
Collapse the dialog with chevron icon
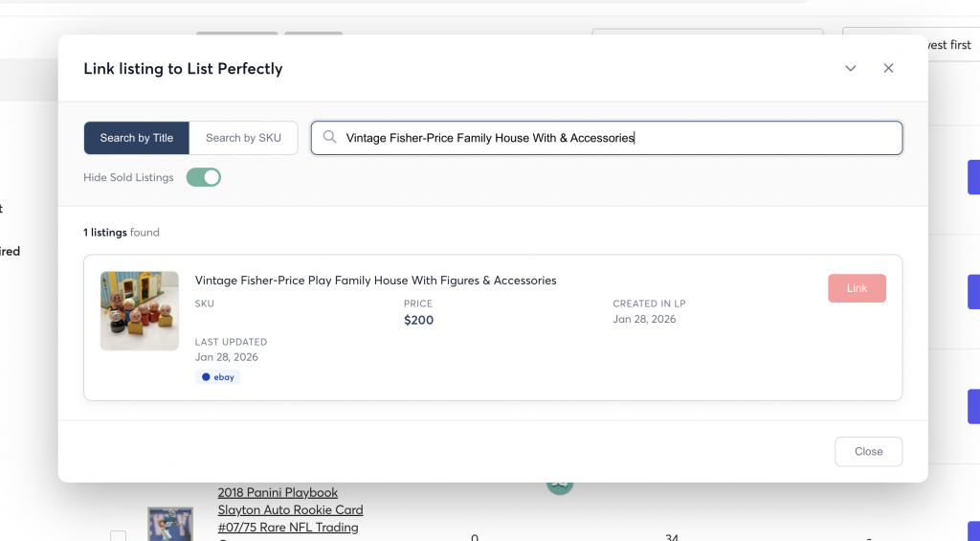pyautogui.click(x=850, y=68)
